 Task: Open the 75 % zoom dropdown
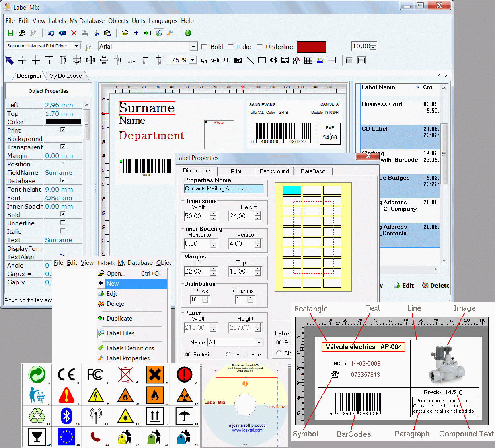pyautogui.click(x=193, y=60)
